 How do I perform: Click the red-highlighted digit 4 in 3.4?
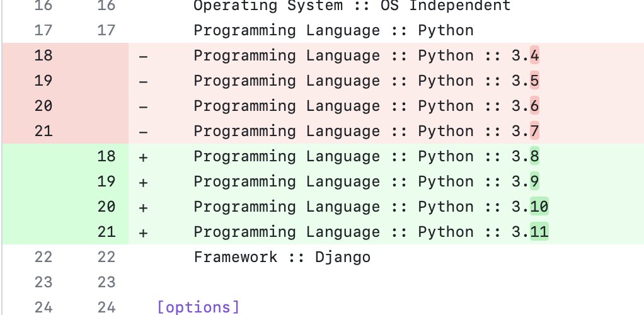[534, 55]
